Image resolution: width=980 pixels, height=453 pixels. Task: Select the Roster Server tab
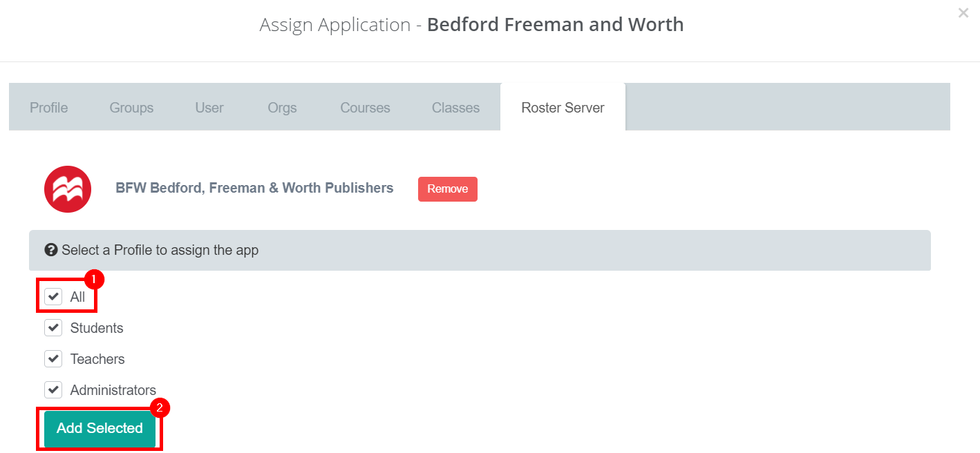coord(562,107)
